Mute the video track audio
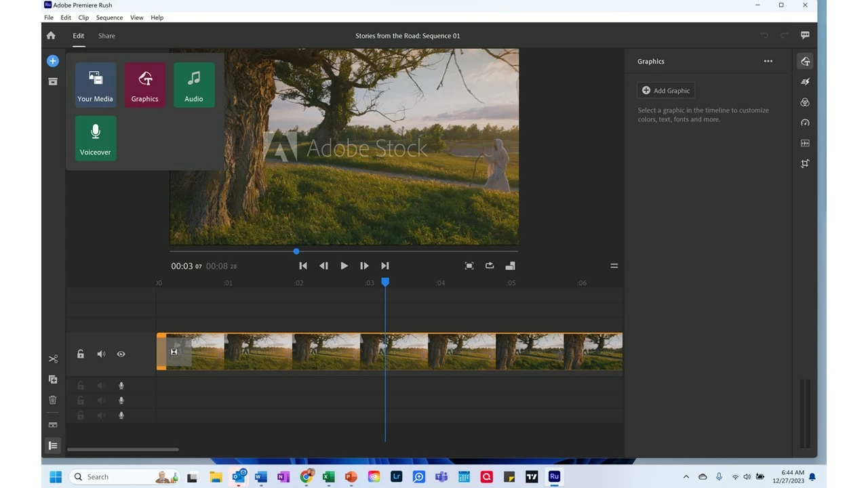Screen dimensions: 868x488 [x=101, y=354]
